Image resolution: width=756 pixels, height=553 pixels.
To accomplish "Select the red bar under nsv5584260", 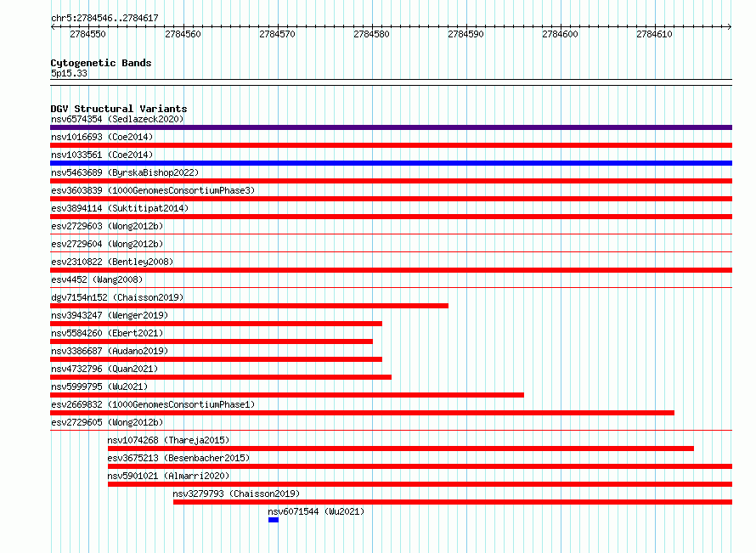I will pos(212,341).
